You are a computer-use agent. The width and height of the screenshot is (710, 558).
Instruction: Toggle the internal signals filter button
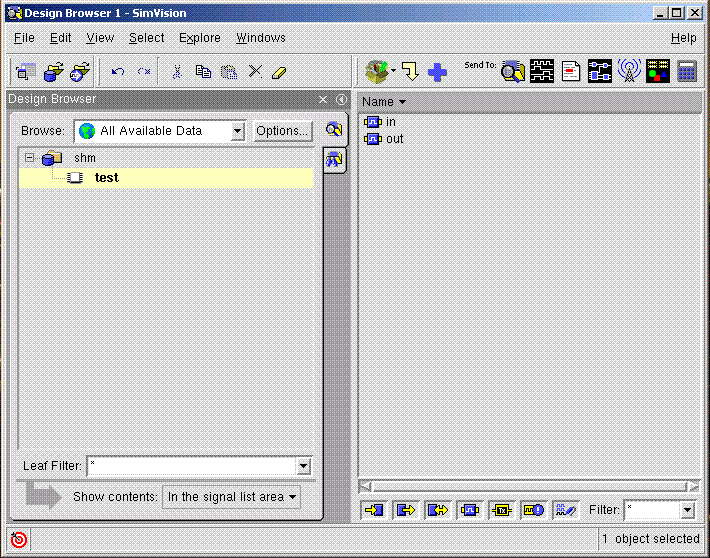pos(470,510)
